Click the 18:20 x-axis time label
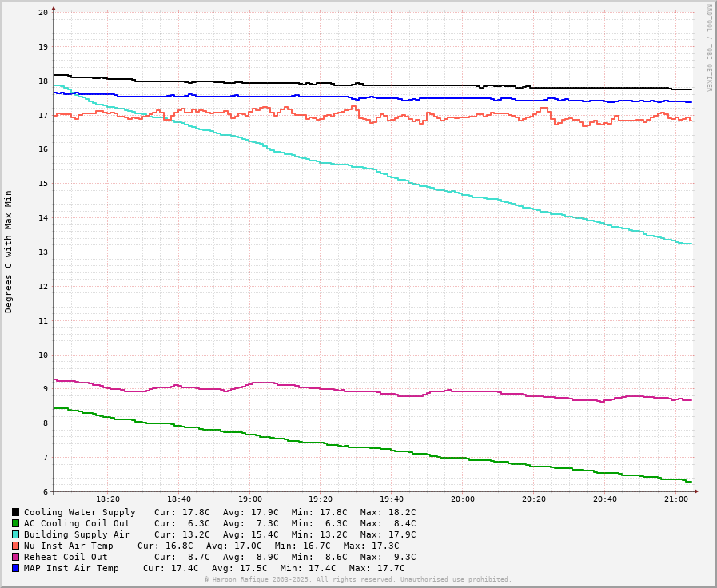Screen dimensions: 717x588 coord(108,499)
